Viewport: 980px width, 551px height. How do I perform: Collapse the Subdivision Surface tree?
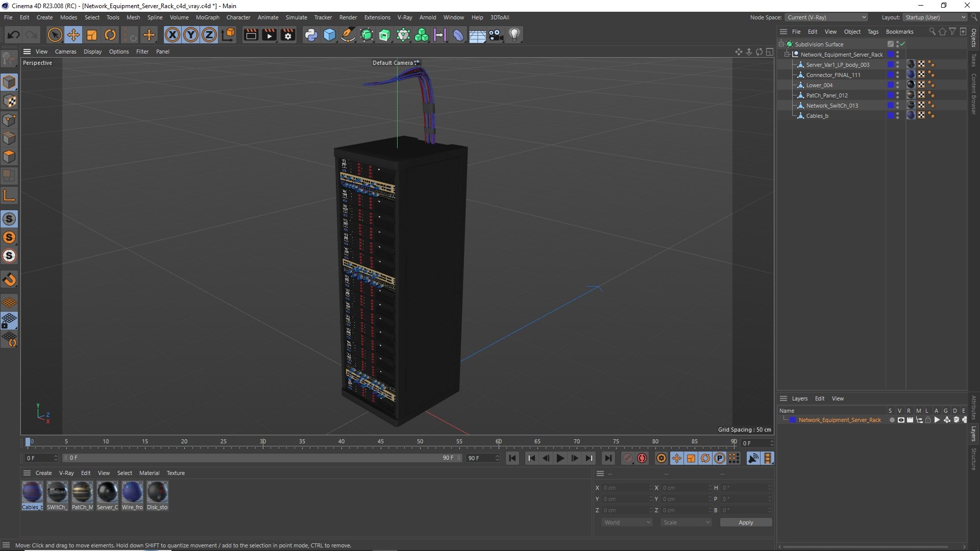[781, 44]
